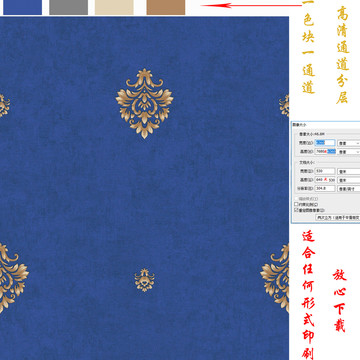This screenshot has width=360, height=360.
Task: Toggle the resample image checkbox
Action: pyautogui.click(x=296, y=210)
